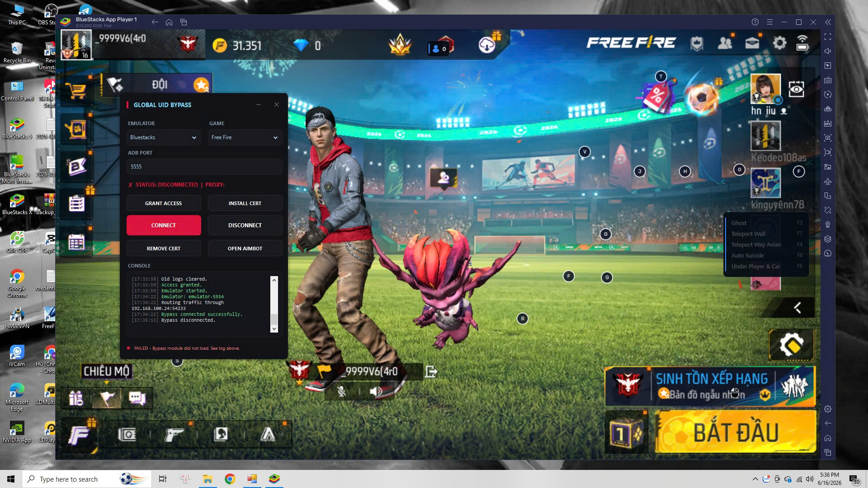Toggle the microphone mute icon
The height and width of the screenshot is (488, 868).
(x=342, y=391)
